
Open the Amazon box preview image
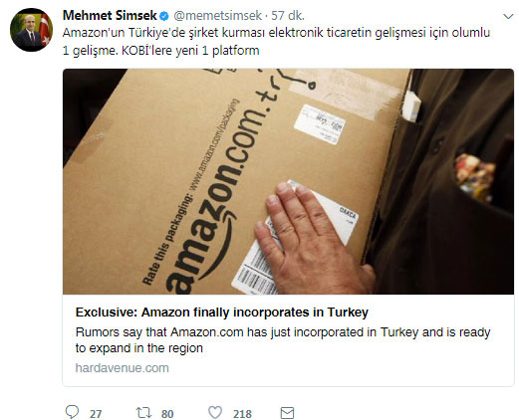pyautogui.click(x=288, y=181)
